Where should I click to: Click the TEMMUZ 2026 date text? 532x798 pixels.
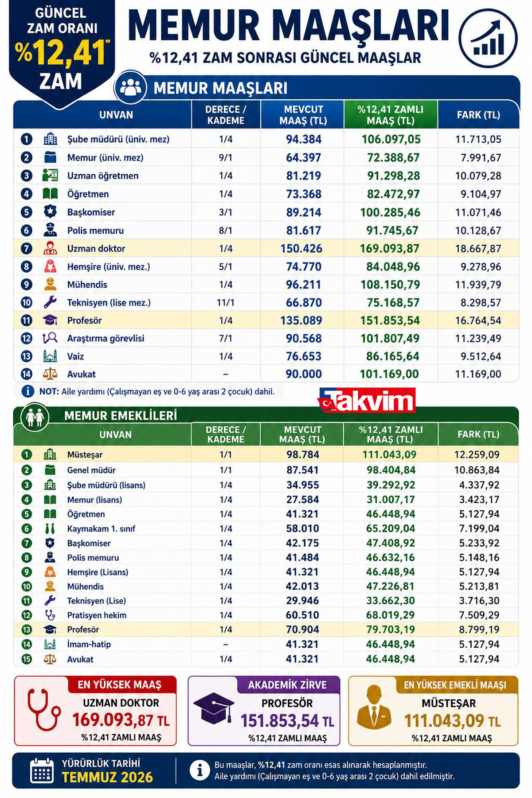(108, 777)
